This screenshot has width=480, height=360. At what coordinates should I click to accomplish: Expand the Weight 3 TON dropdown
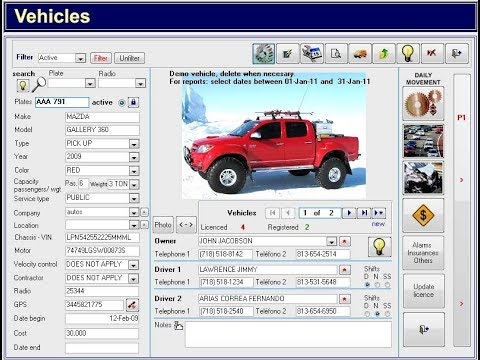[x=134, y=184]
